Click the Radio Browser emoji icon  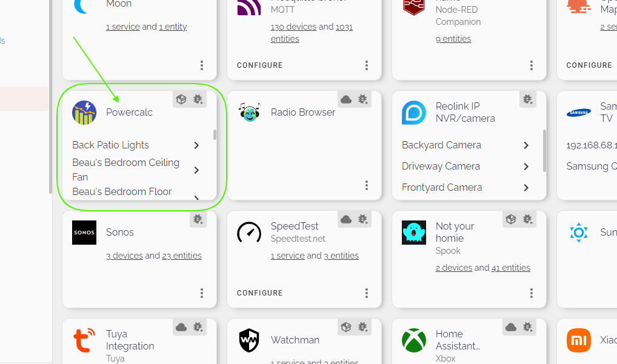pos(248,112)
